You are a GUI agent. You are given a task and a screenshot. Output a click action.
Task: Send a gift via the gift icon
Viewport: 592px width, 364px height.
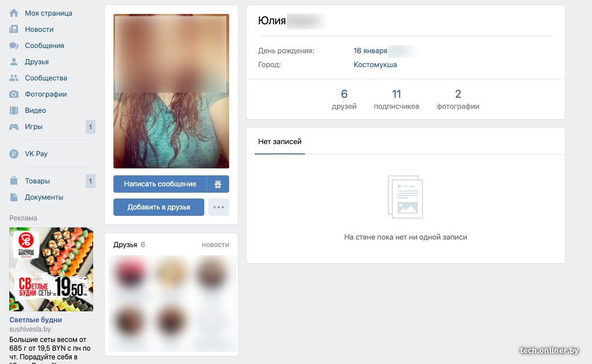click(218, 184)
